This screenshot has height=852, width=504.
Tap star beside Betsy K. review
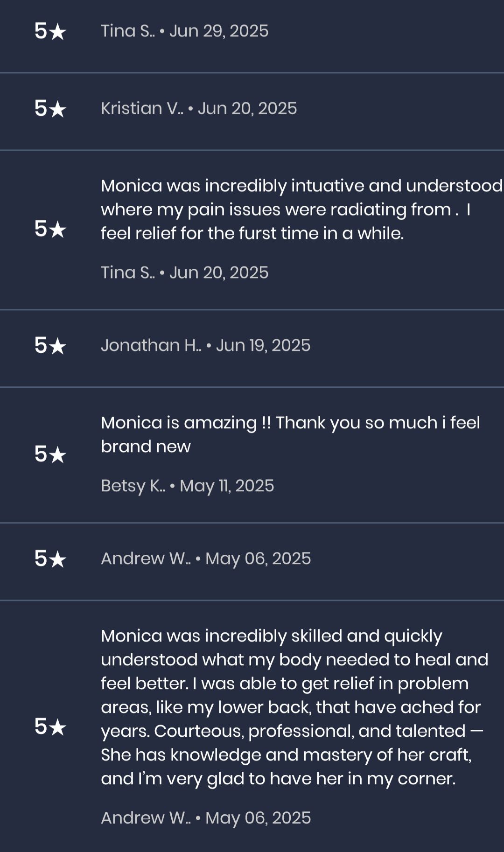pos(57,455)
